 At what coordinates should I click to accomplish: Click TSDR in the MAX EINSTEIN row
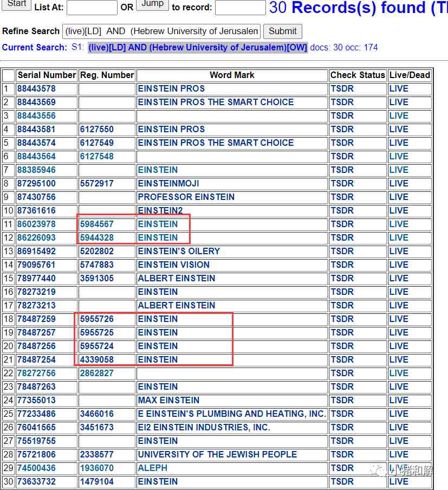[x=342, y=400]
